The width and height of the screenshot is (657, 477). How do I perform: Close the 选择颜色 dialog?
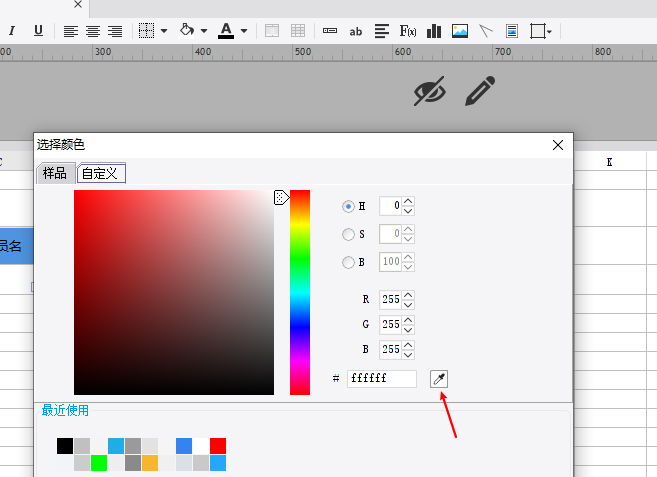[558, 145]
